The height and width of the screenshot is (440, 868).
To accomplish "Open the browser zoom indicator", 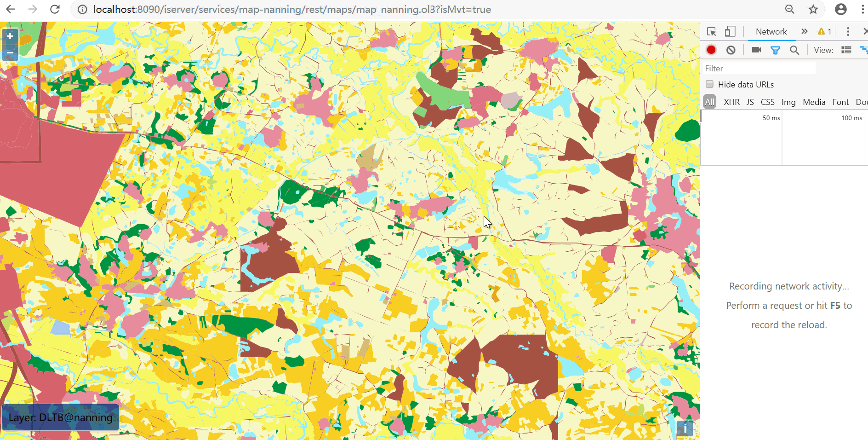I will point(789,9).
